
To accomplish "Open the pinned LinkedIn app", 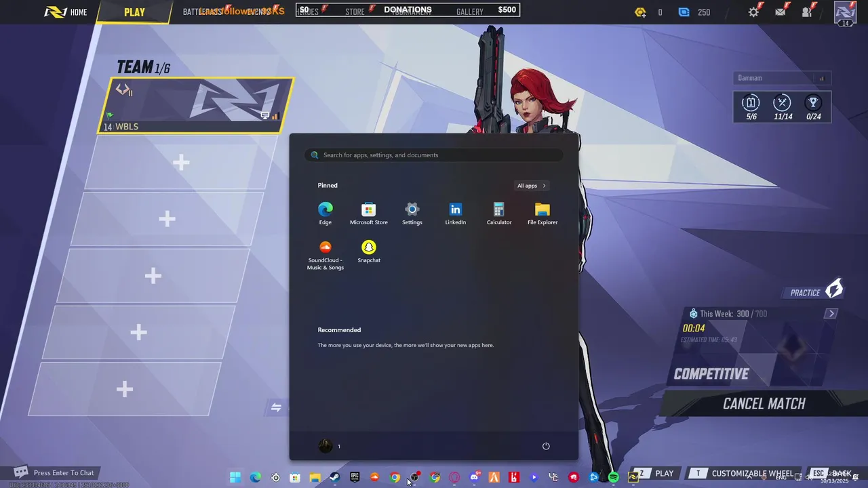I will (456, 213).
